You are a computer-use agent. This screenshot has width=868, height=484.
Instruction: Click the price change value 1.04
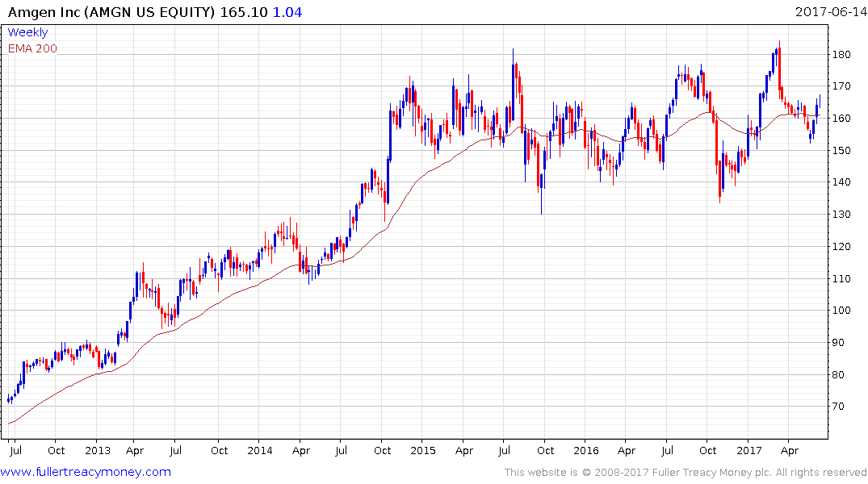[x=287, y=12]
